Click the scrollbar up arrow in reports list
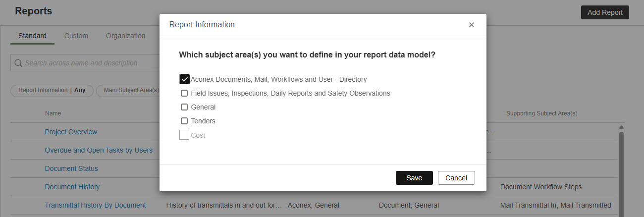 pos(621,127)
